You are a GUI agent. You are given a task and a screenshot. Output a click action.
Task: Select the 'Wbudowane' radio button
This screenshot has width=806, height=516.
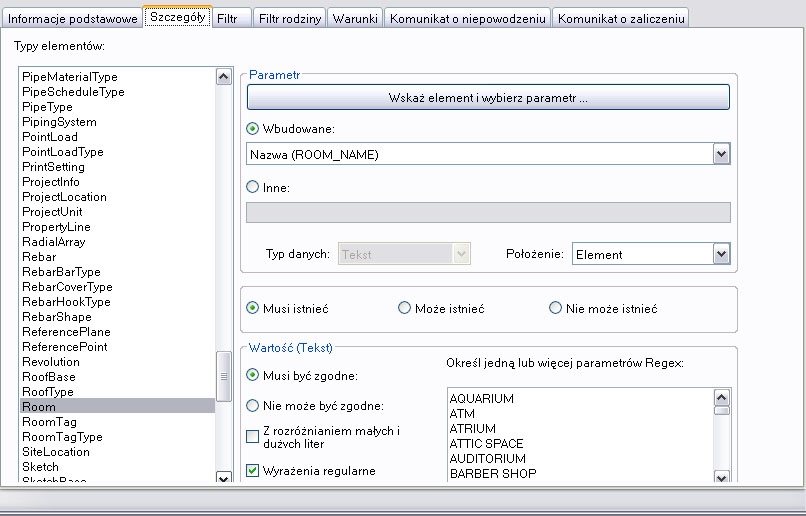(x=252, y=129)
